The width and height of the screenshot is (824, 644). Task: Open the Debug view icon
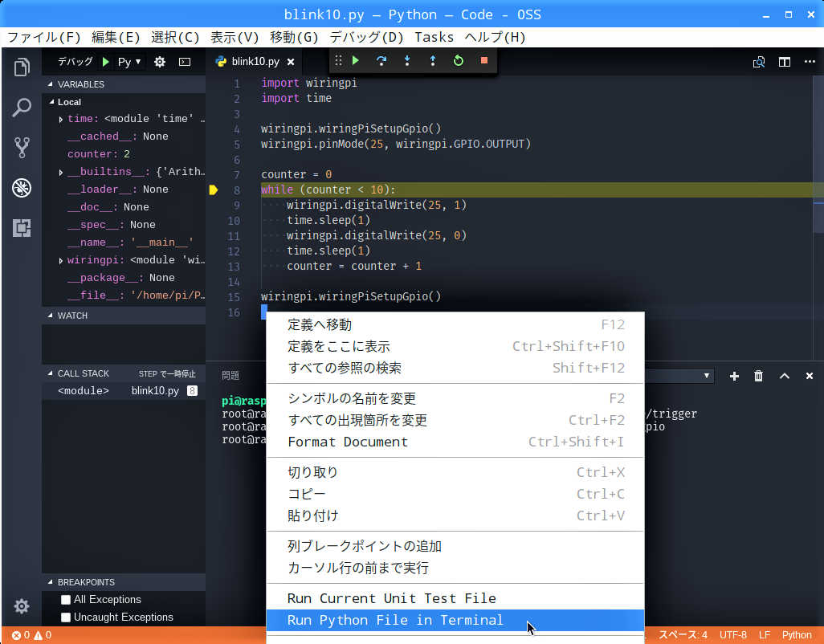(x=22, y=188)
